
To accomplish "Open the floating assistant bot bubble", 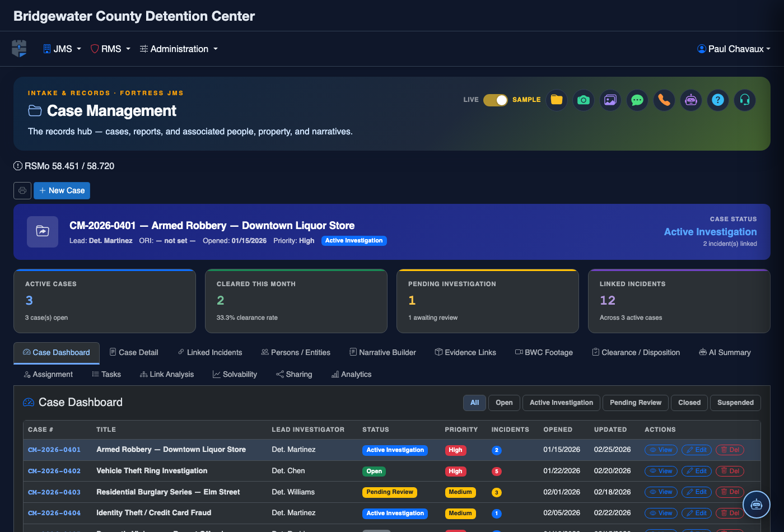I will [757, 505].
